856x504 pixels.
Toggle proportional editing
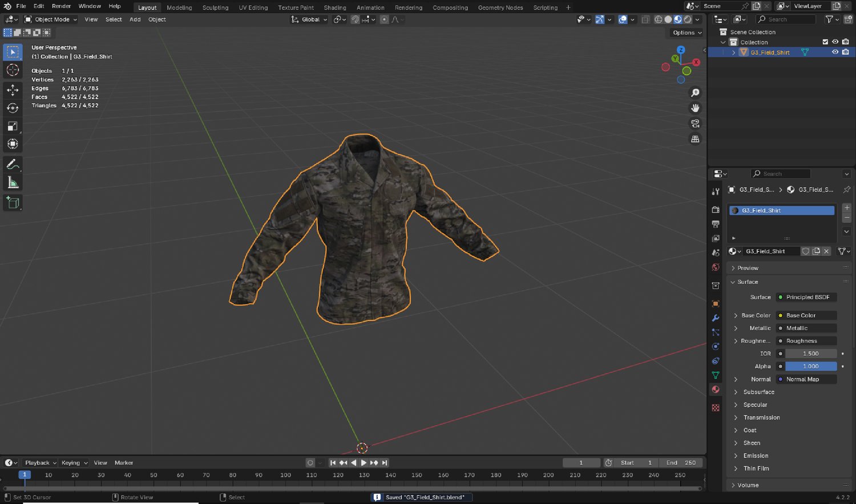click(384, 19)
